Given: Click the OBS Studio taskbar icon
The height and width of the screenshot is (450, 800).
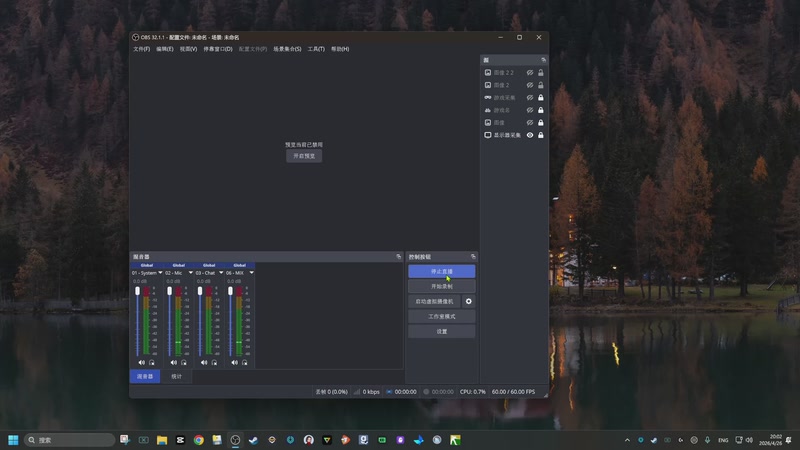Looking at the screenshot, I should [x=235, y=440].
